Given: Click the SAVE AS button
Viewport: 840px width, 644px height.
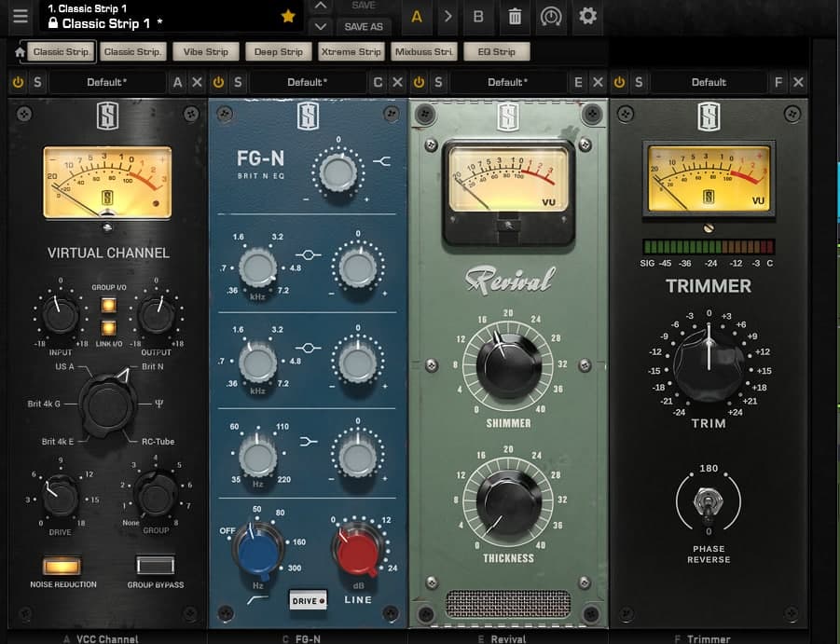Looking at the screenshot, I should pos(364,27).
